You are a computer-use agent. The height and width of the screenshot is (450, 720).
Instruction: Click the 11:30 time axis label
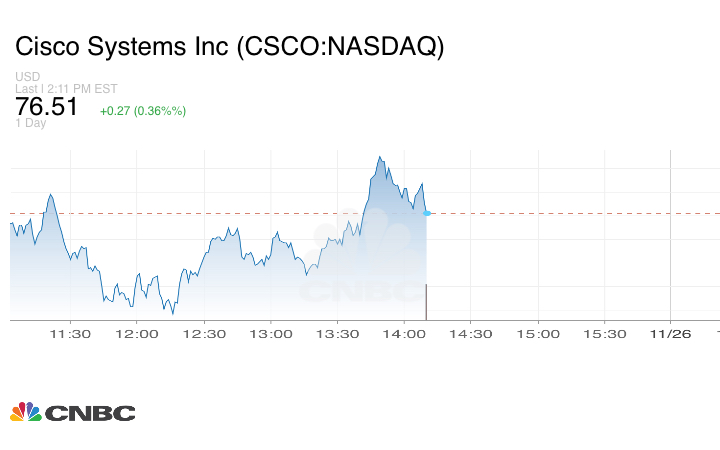click(71, 334)
